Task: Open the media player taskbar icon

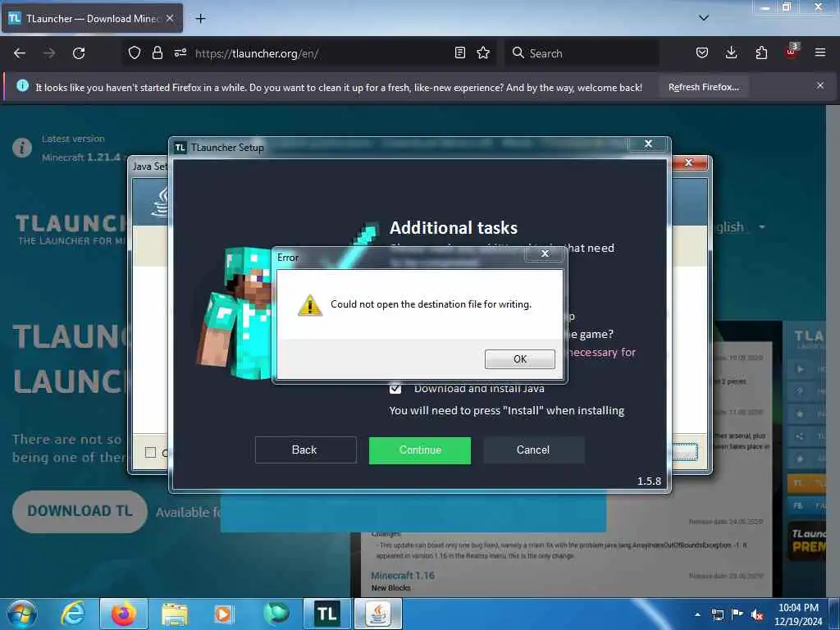Action: click(223, 614)
